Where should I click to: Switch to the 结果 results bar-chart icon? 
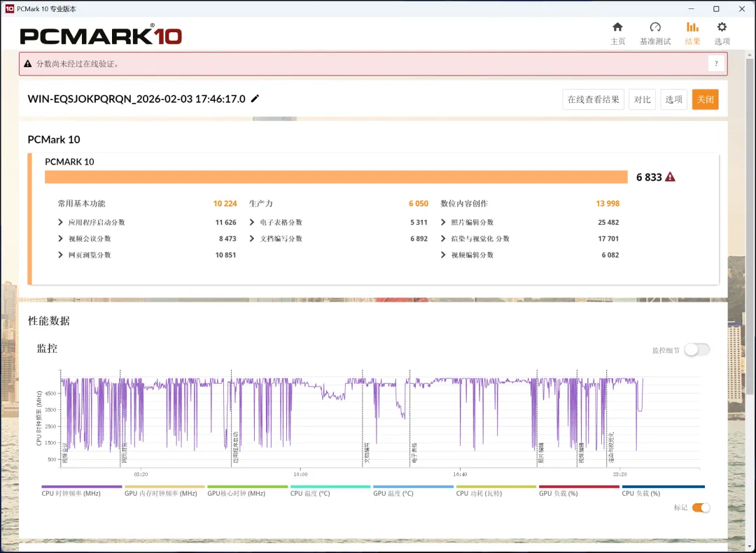692,27
